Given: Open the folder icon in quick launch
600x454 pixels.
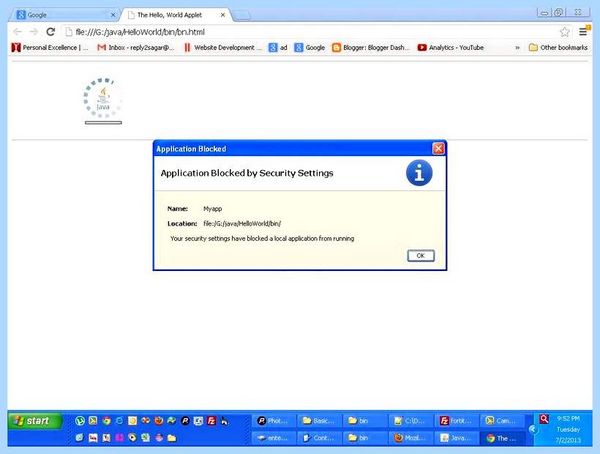Looking at the screenshot, I should point(172,438).
